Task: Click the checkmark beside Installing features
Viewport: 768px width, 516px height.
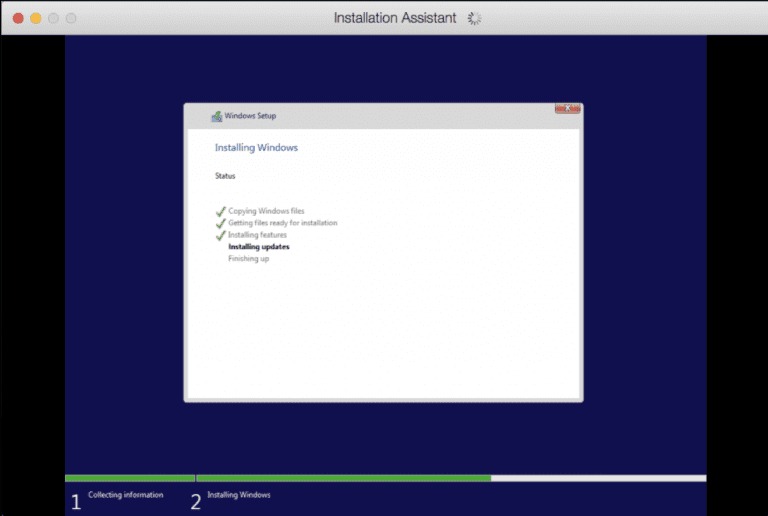Action: 220,236
